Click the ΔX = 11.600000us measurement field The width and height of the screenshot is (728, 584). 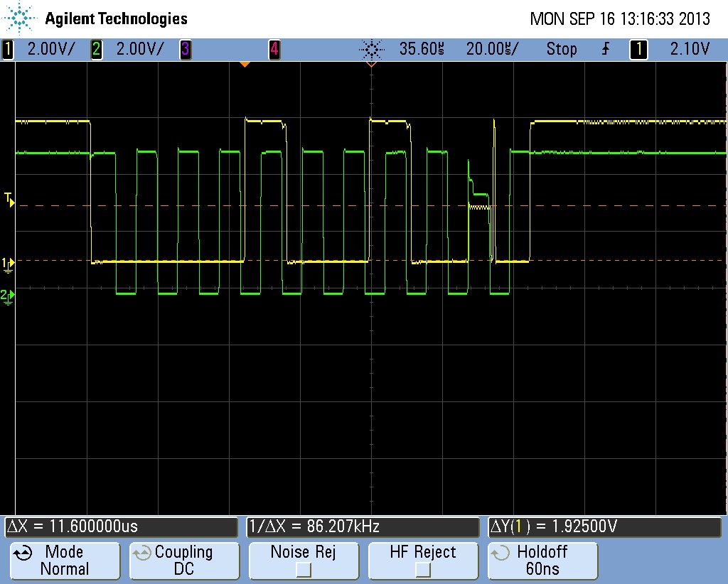[x=119, y=526]
